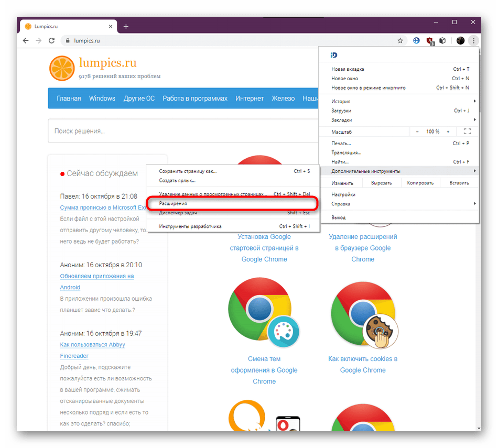Image resolution: width=498 pixels, height=448 pixels.
Task: Open Настройки from the Chrome menu
Action: click(x=343, y=194)
